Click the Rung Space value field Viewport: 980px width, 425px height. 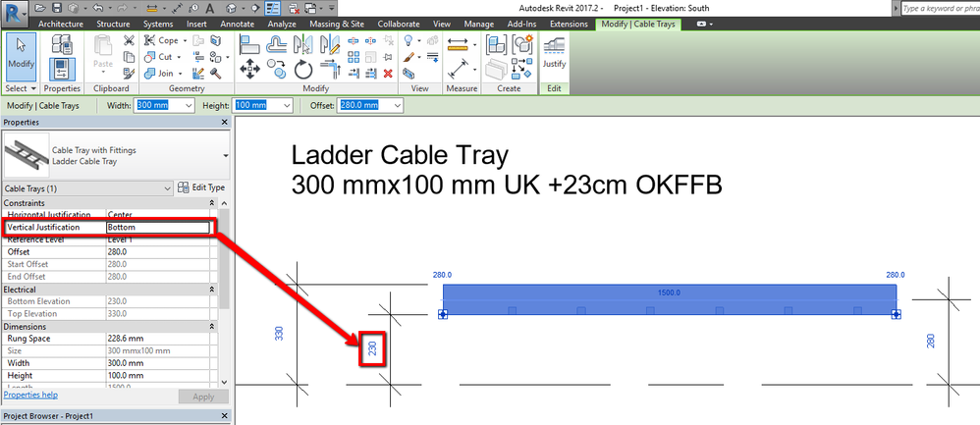pos(157,338)
